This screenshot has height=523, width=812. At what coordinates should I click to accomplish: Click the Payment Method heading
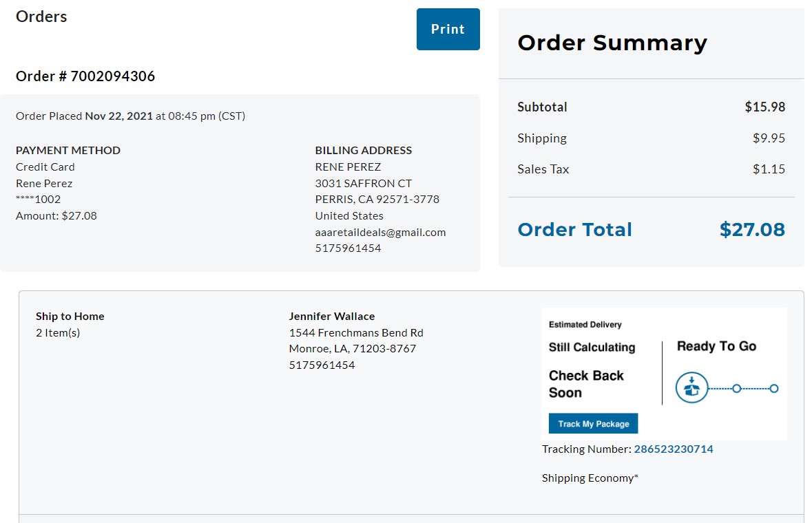[68, 151]
